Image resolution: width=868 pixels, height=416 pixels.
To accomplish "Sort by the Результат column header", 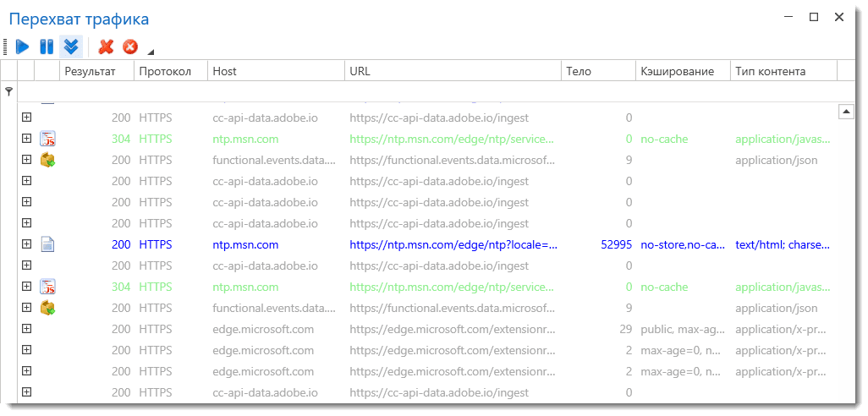I will [90, 71].
